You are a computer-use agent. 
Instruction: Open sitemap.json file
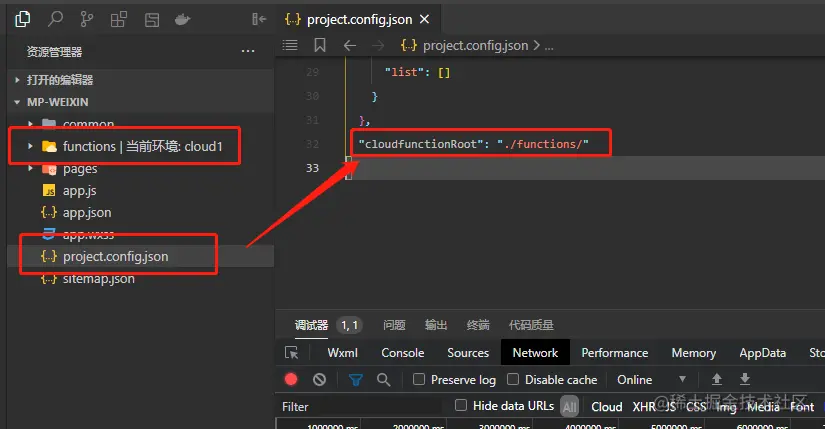coord(98,278)
